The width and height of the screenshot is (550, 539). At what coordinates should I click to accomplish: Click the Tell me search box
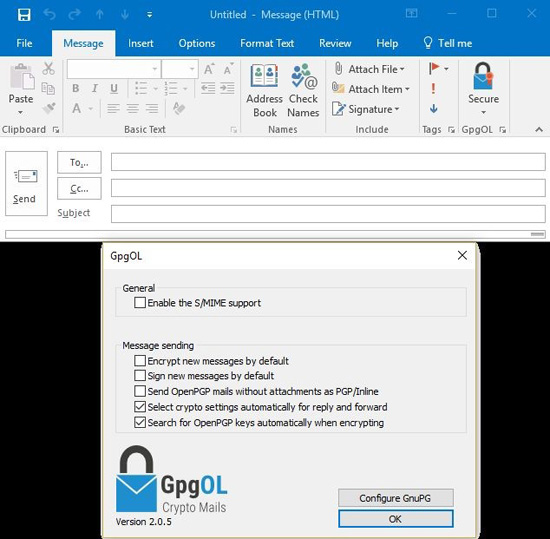coord(448,43)
